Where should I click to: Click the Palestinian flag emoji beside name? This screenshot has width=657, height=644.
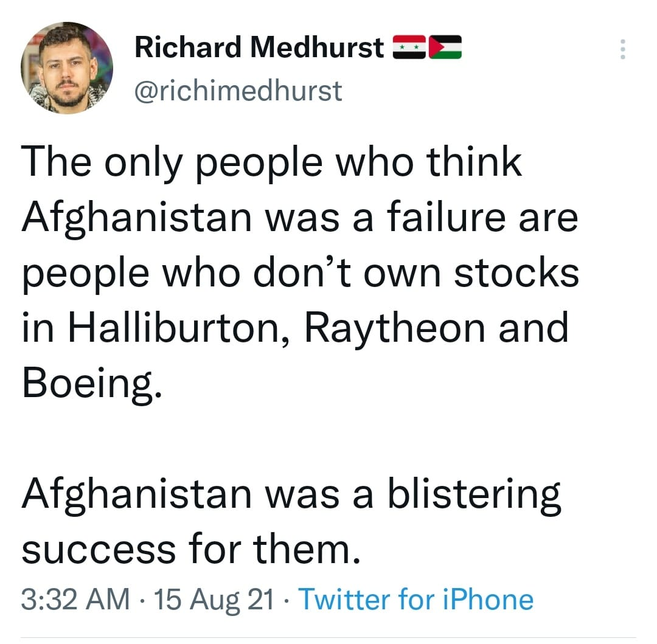coord(445,47)
